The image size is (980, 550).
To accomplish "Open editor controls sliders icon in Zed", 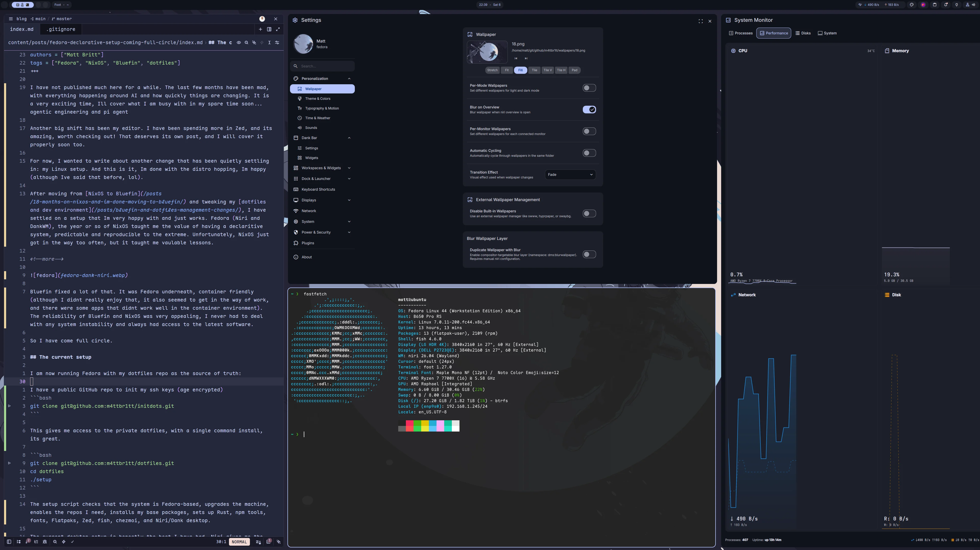I will [277, 43].
